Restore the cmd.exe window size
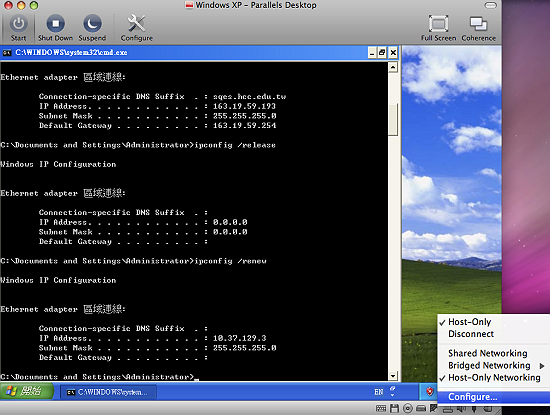 coord(382,53)
